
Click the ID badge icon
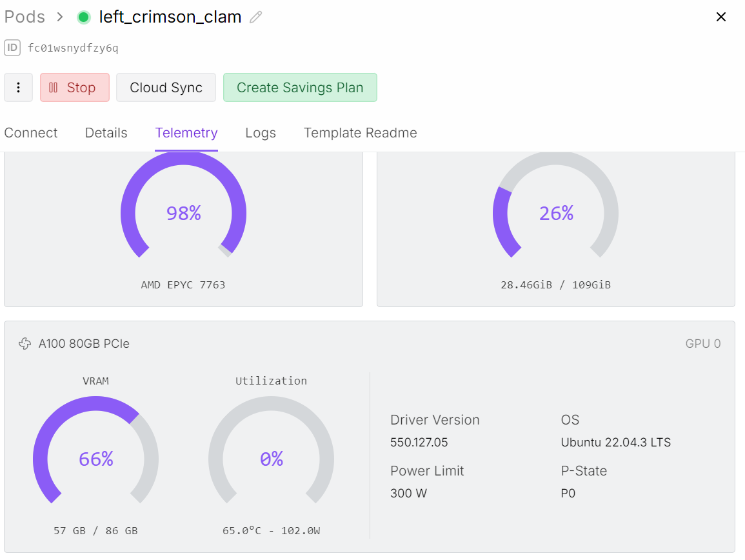pyautogui.click(x=12, y=48)
